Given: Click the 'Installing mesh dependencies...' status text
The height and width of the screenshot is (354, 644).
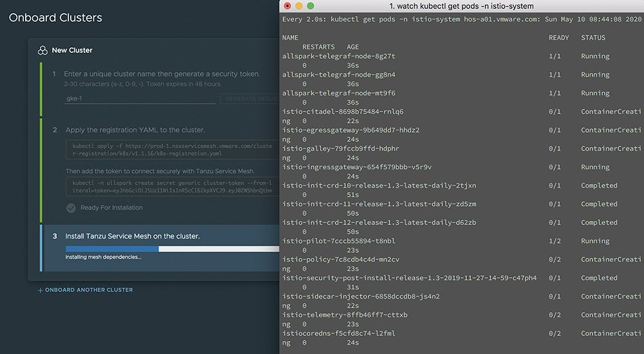Looking at the screenshot, I should 103,257.
